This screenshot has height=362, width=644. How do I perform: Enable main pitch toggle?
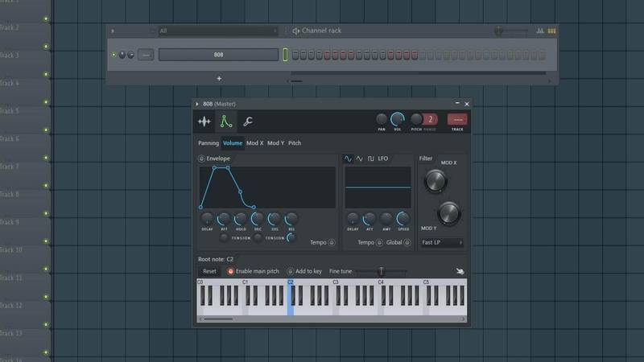(x=230, y=271)
